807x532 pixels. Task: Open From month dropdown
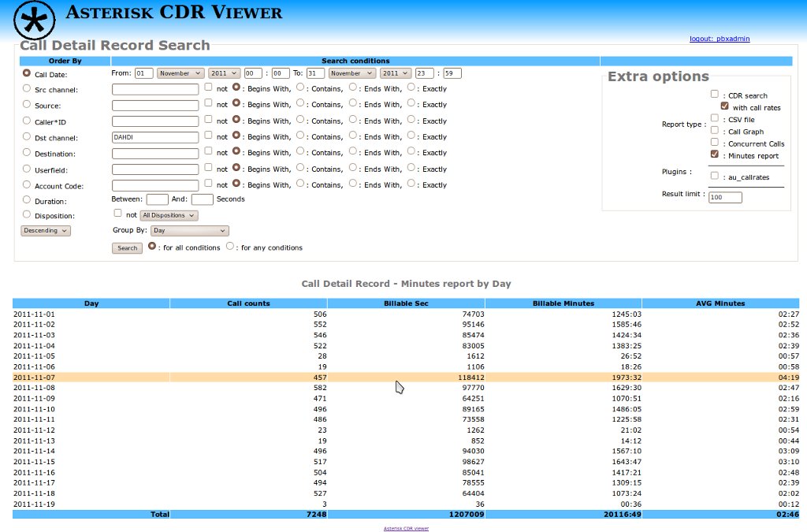pyautogui.click(x=180, y=73)
